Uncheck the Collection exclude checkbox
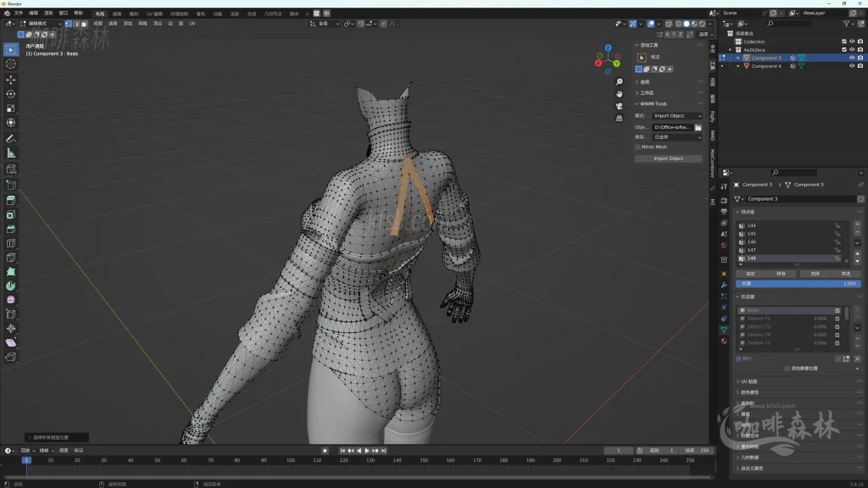Image resolution: width=868 pixels, height=488 pixels. tap(844, 42)
